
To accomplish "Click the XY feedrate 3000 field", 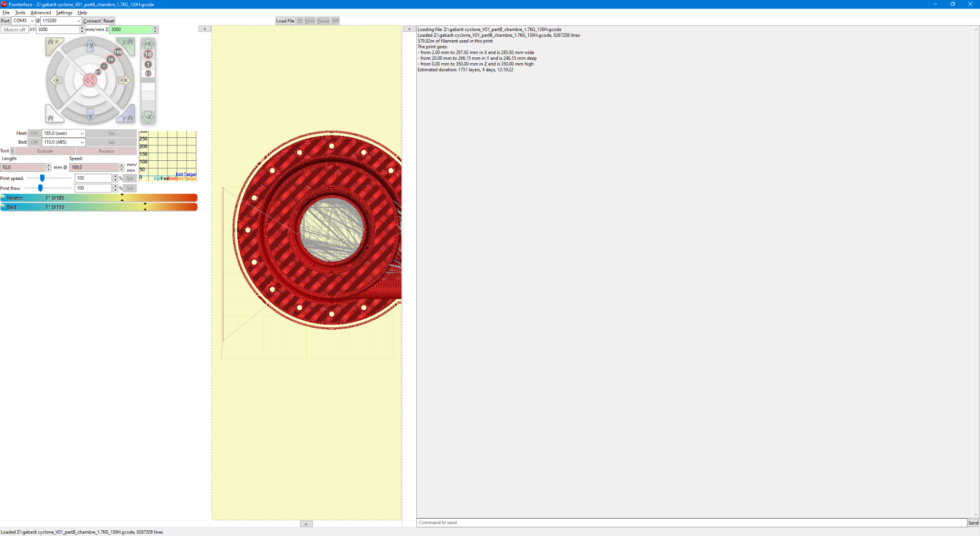I will (x=57, y=30).
